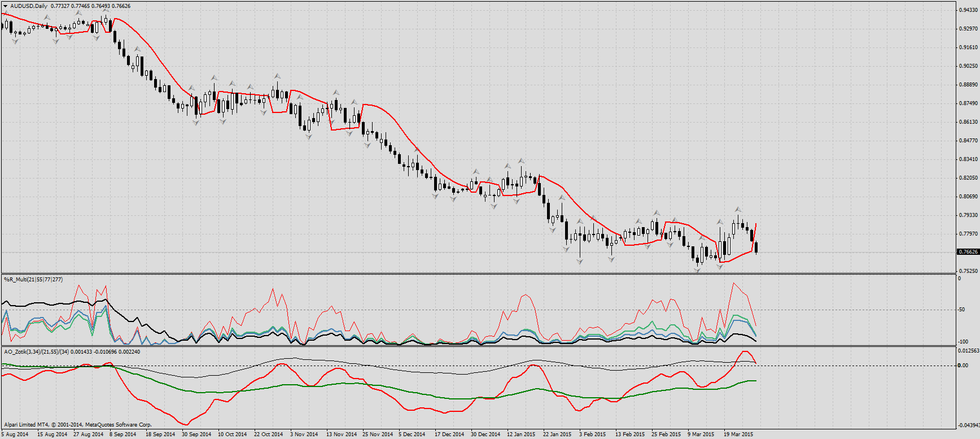
Task: Click the AO_Zotik indicator label
Action: click(72, 352)
